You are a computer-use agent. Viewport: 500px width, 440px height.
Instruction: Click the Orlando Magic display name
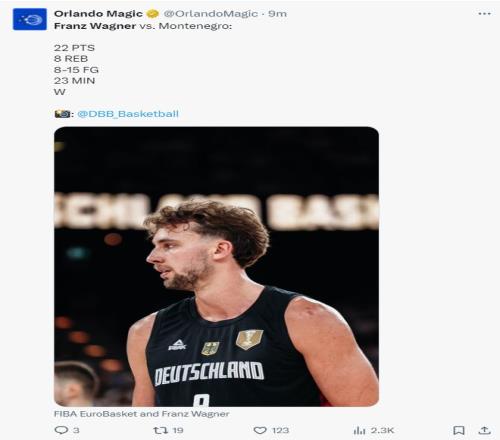(98, 14)
